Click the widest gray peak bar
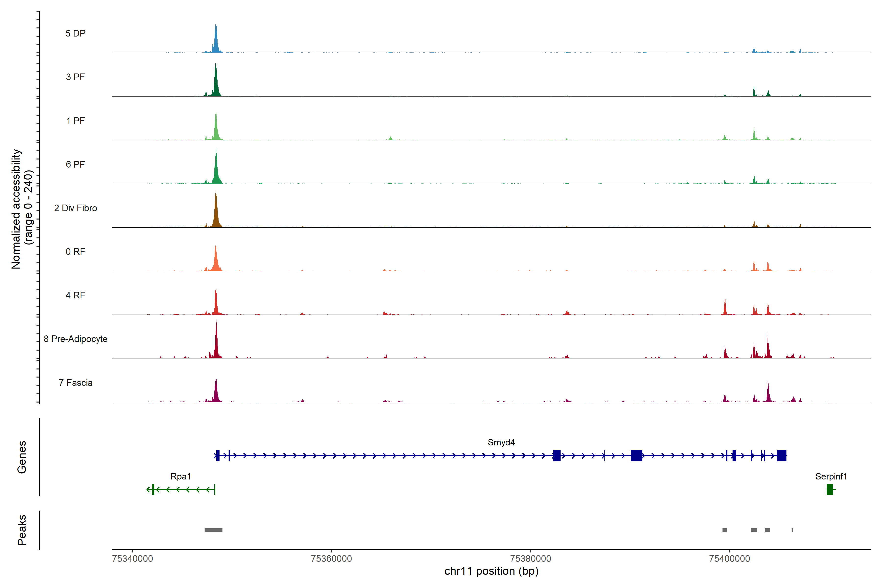Image resolution: width=882 pixels, height=588 pixels. 213,530
